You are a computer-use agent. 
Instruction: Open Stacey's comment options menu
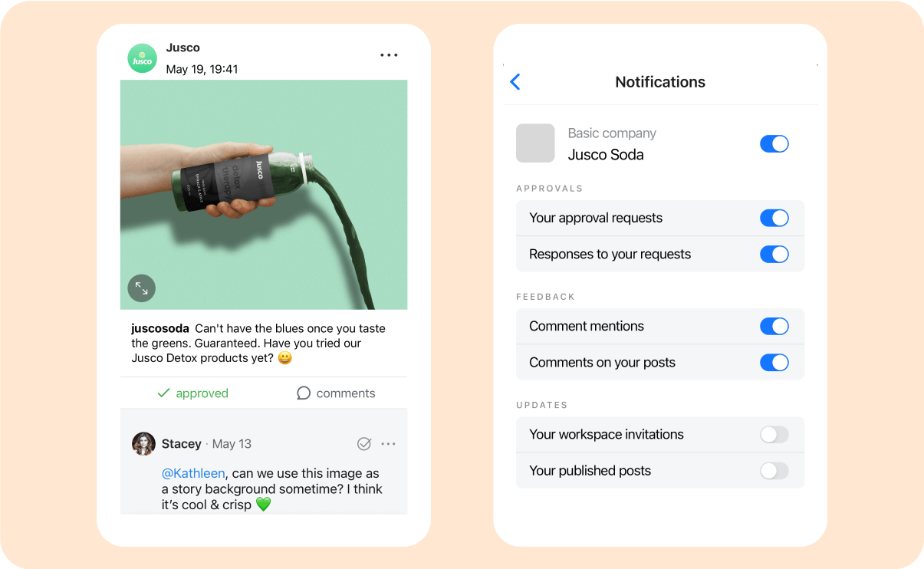[x=388, y=443]
